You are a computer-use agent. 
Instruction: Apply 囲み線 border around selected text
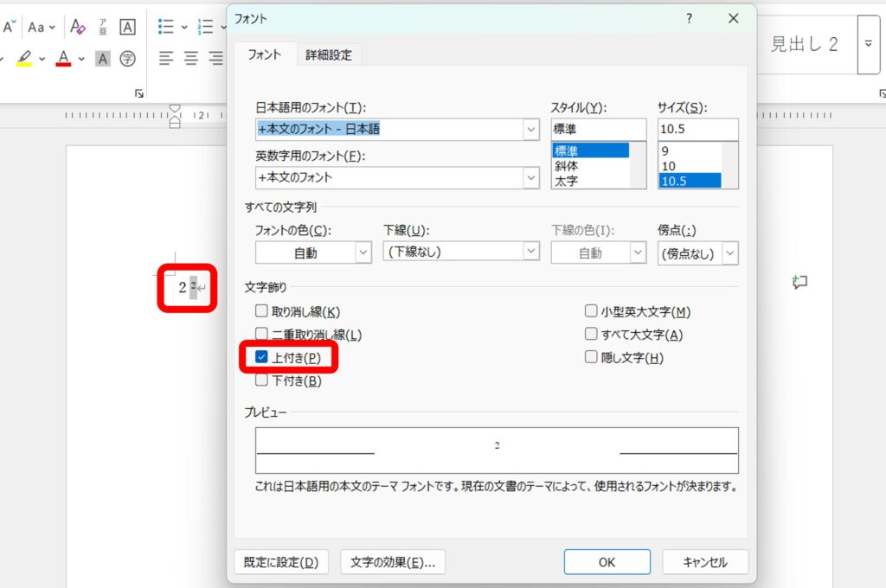coord(126,27)
